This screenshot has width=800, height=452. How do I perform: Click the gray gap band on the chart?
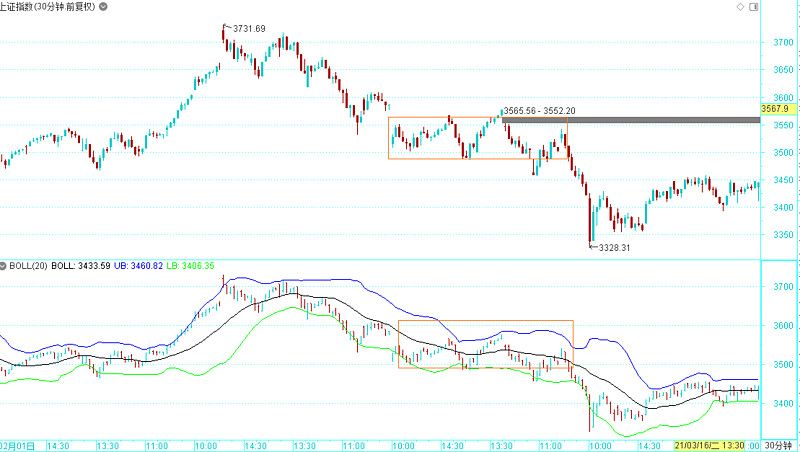pyautogui.click(x=631, y=120)
